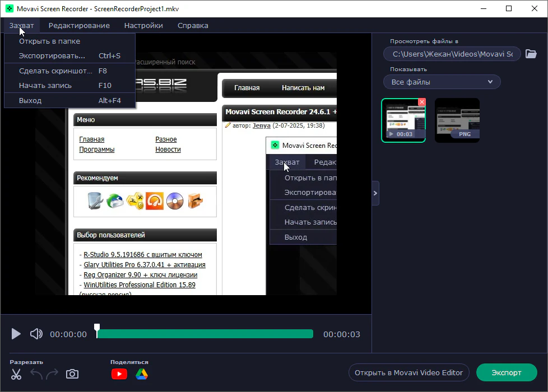Open the 'Настройки' menu
The image size is (548, 392).
coord(143,25)
